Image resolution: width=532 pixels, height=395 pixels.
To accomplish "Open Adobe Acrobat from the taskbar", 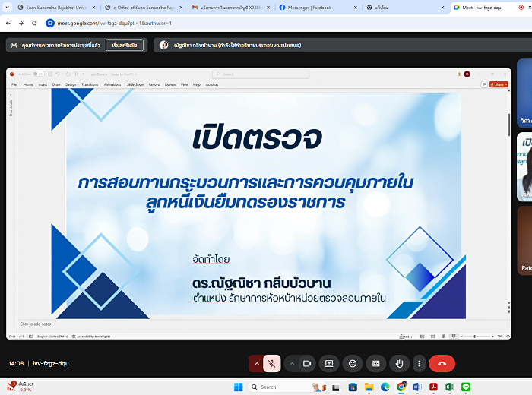I will pyautogui.click(x=434, y=387).
